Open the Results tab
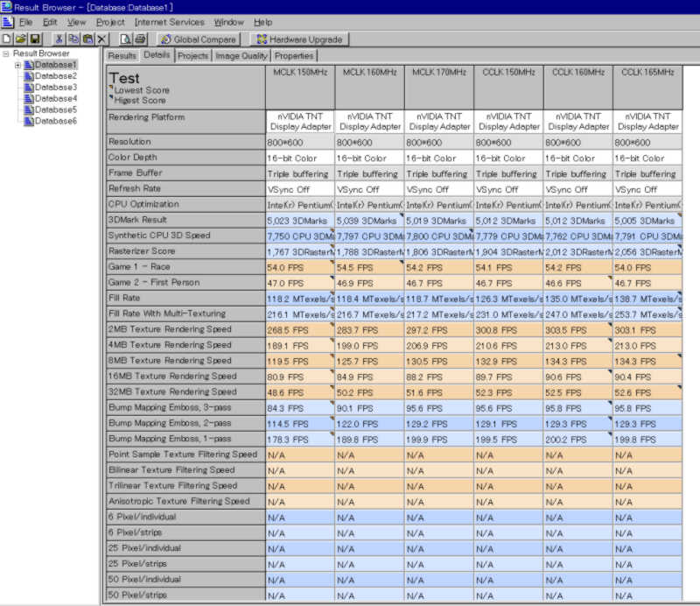 [x=122, y=56]
